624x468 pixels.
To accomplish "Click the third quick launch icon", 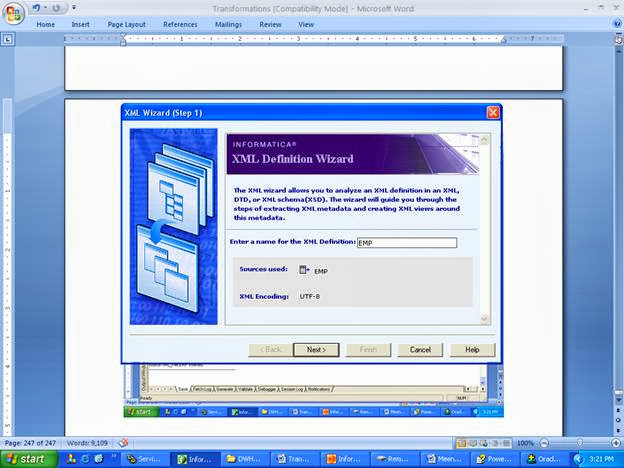I will click(x=99, y=459).
